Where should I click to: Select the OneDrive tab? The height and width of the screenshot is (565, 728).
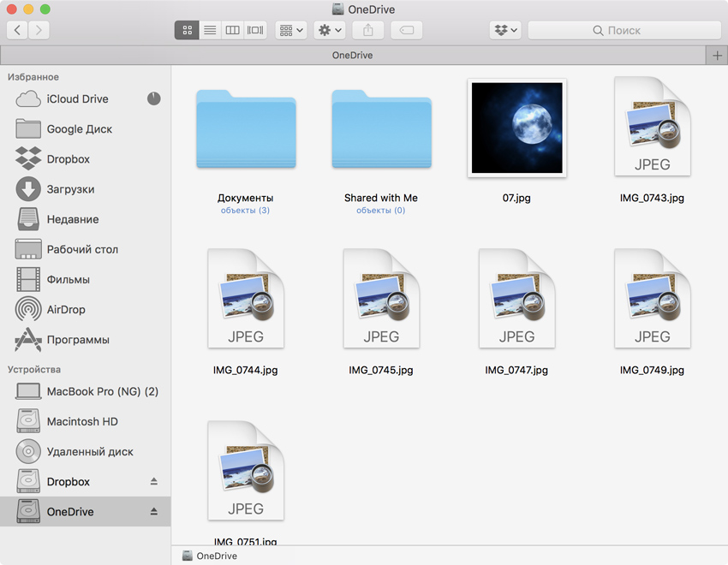(x=352, y=55)
